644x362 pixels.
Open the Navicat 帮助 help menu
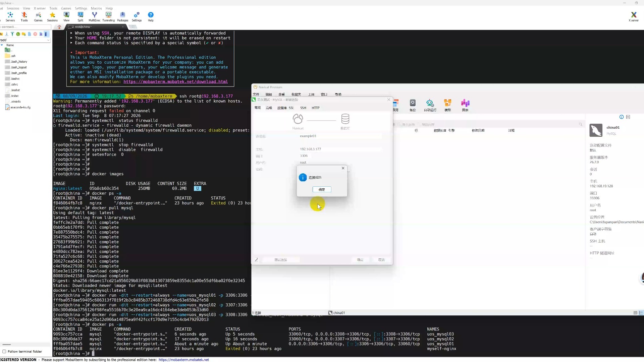coord(338,95)
